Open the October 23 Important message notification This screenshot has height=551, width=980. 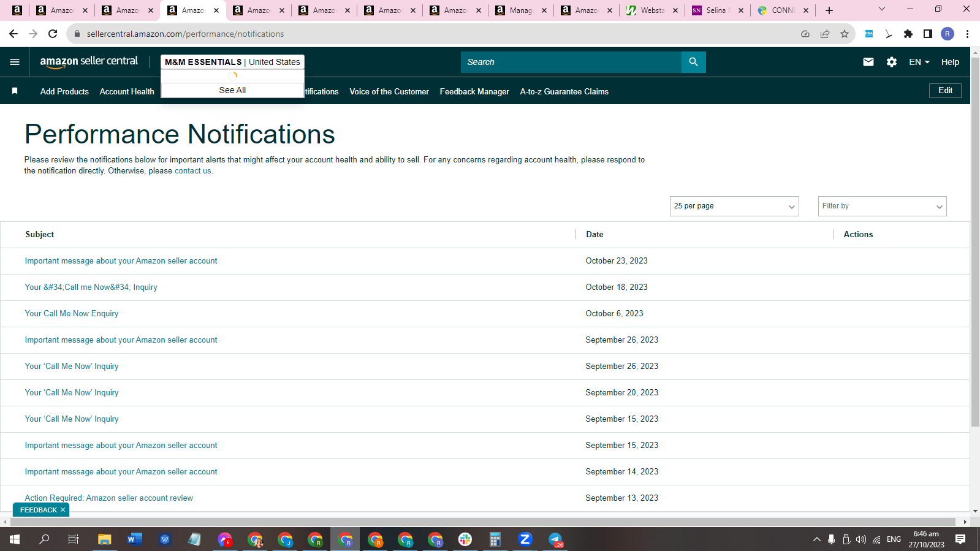point(121,261)
